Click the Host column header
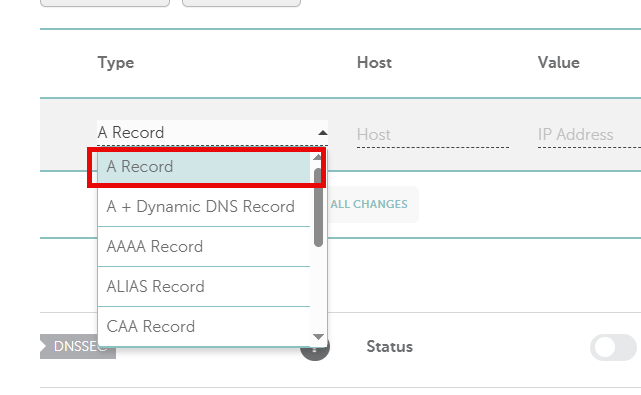Viewport: 641px width, 395px height. tap(374, 63)
